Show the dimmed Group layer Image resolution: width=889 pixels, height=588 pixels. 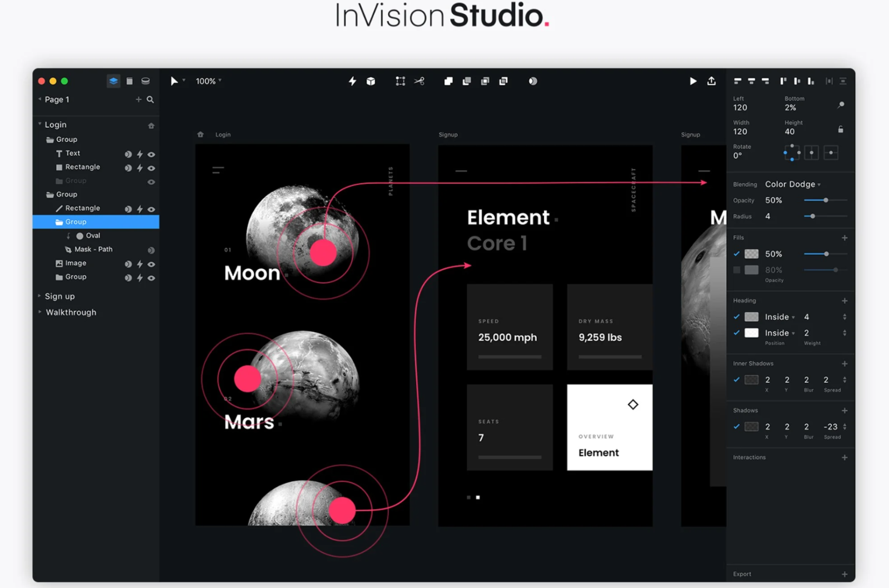click(x=151, y=182)
